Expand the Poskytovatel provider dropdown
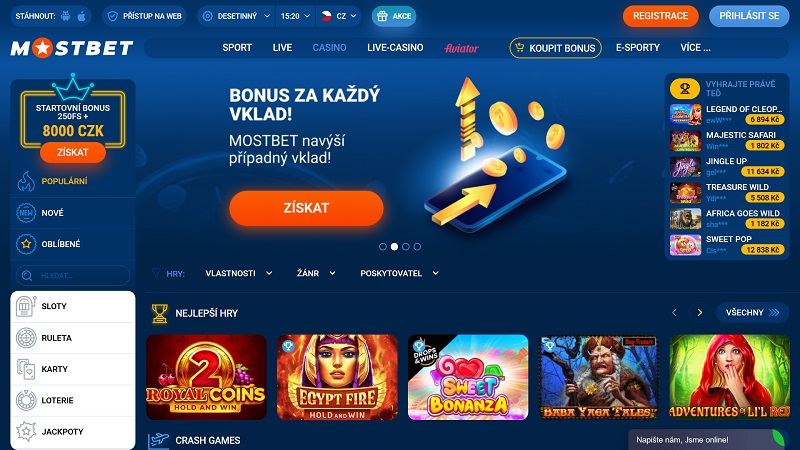This screenshot has width=800, height=450. [399, 273]
